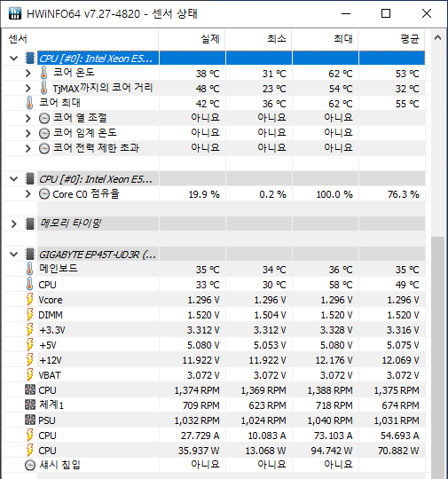Click lightning icon beside Vcore
448x479 pixels.
(x=29, y=300)
